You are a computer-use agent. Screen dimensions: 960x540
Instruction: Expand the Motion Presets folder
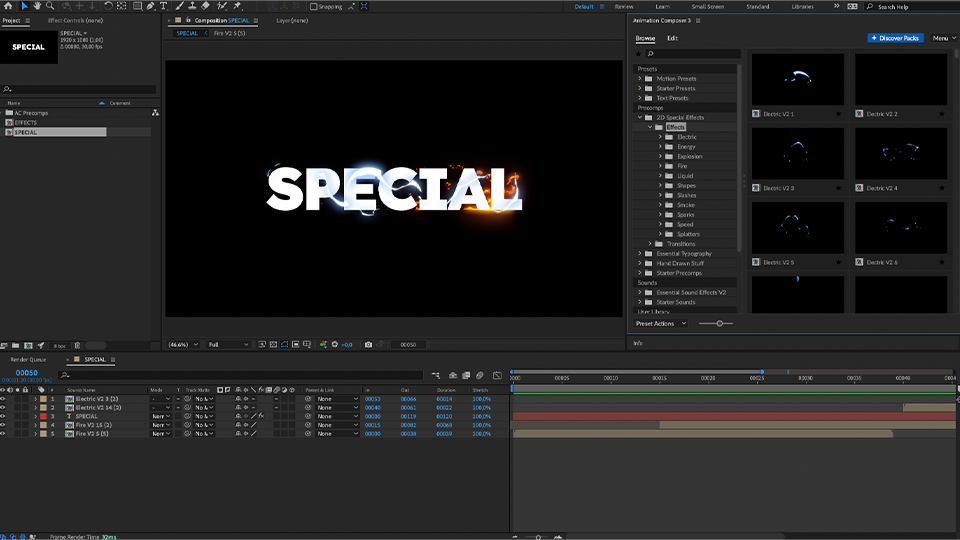point(640,78)
